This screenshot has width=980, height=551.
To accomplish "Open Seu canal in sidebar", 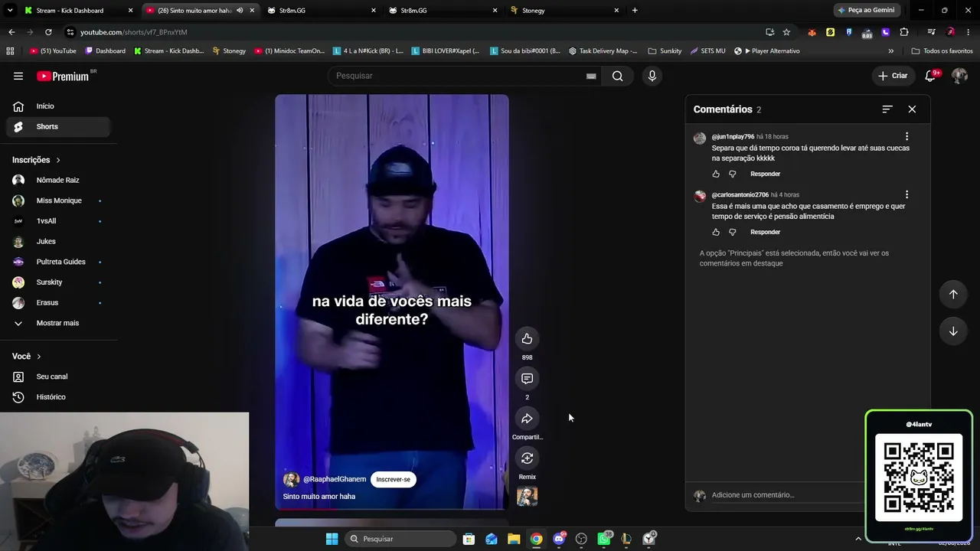I will [58, 377].
